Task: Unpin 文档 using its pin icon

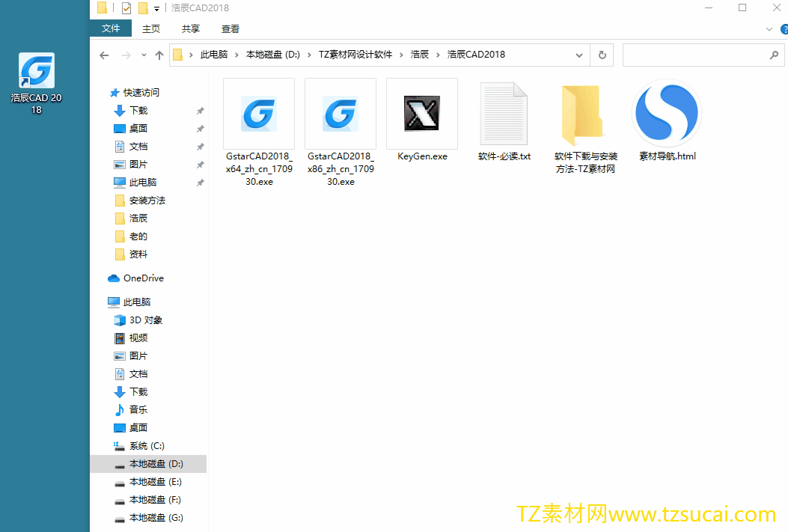Action: (200, 147)
